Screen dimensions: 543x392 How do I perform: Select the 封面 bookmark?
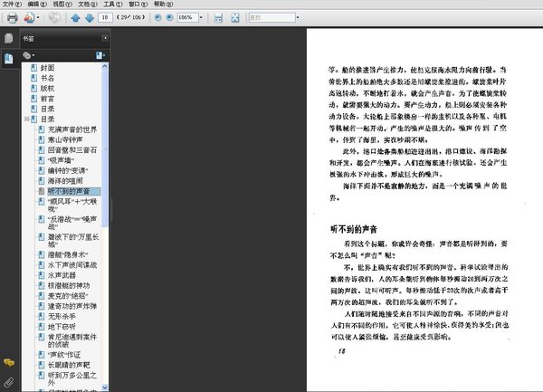click(47, 69)
